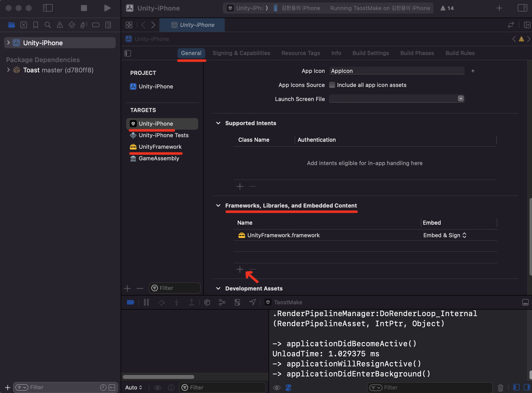Add a framework with plus button

pos(240,269)
